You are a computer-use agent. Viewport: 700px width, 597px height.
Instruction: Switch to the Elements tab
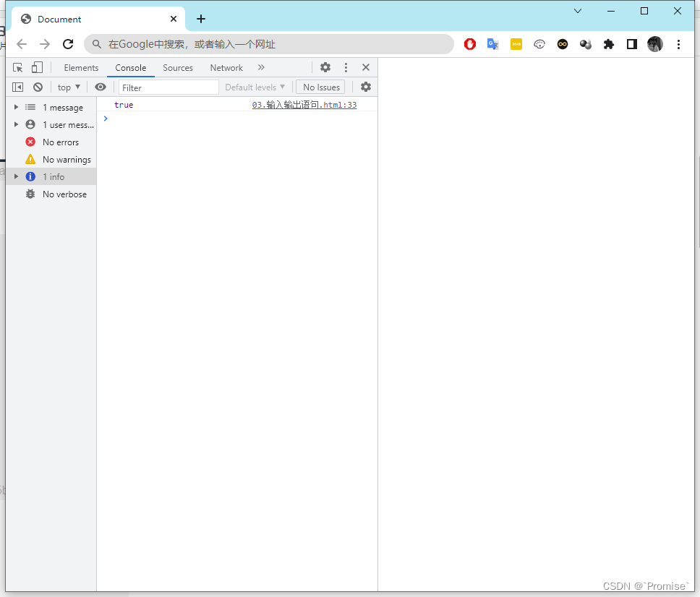(81, 68)
